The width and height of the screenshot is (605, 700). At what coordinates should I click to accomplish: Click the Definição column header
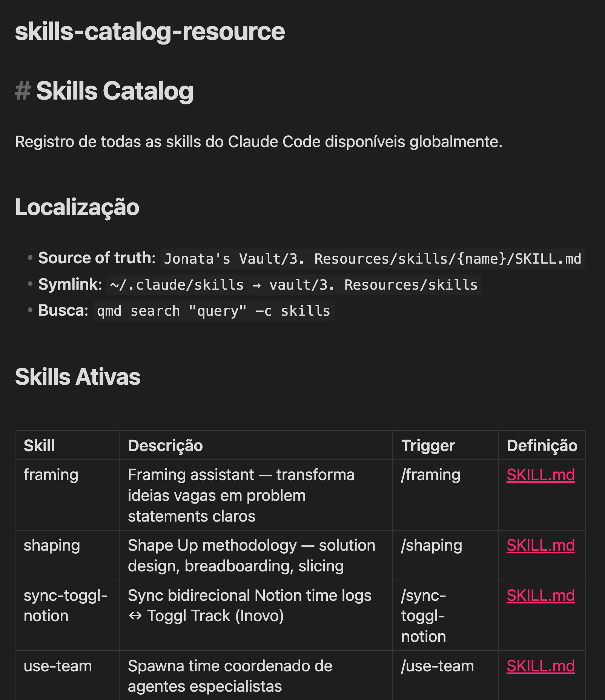click(x=542, y=445)
